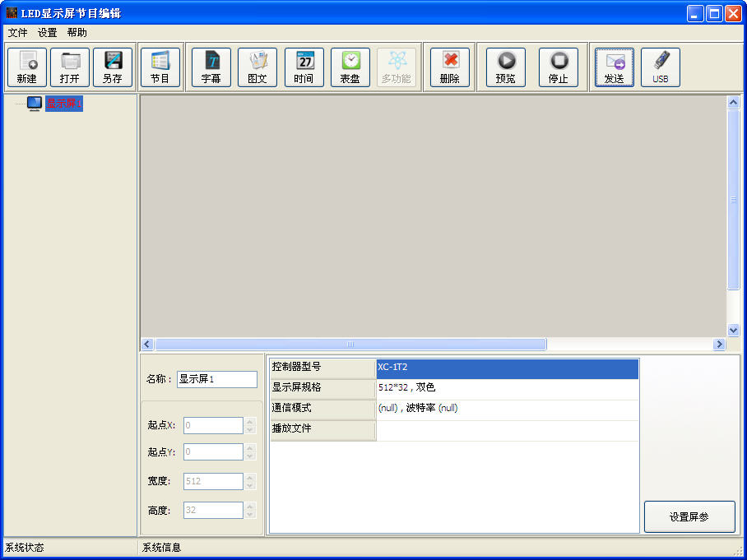Click the 512*32, 双色 spec cell
This screenshot has height=560, width=747.
(508, 389)
